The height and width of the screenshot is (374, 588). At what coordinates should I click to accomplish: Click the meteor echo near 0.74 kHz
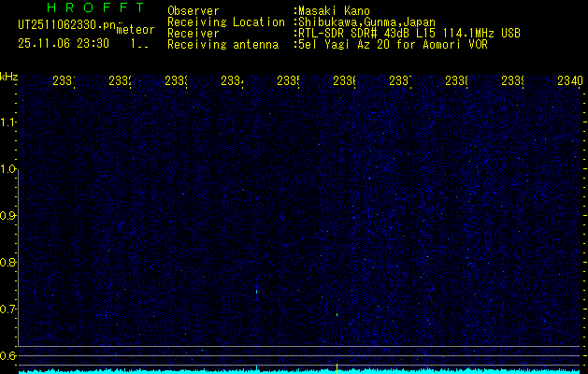[256, 291]
